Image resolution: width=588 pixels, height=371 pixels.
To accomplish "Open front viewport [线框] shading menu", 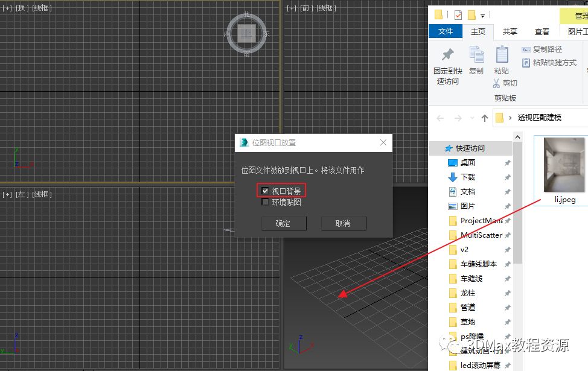I will pyautogui.click(x=326, y=8).
